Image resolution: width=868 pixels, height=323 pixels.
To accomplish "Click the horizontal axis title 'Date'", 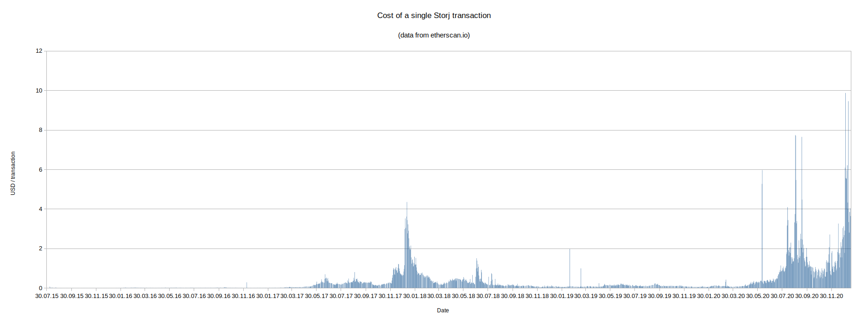I will click(443, 311).
